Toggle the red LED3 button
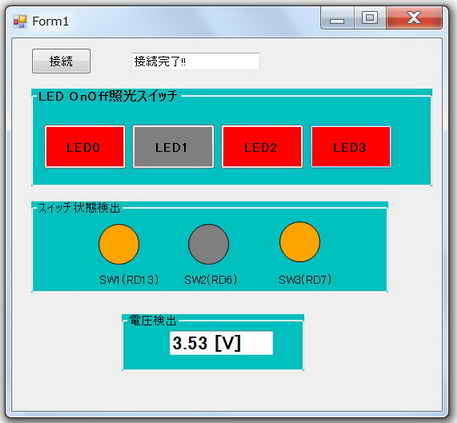The height and width of the screenshot is (423, 457). pyautogui.click(x=351, y=147)
